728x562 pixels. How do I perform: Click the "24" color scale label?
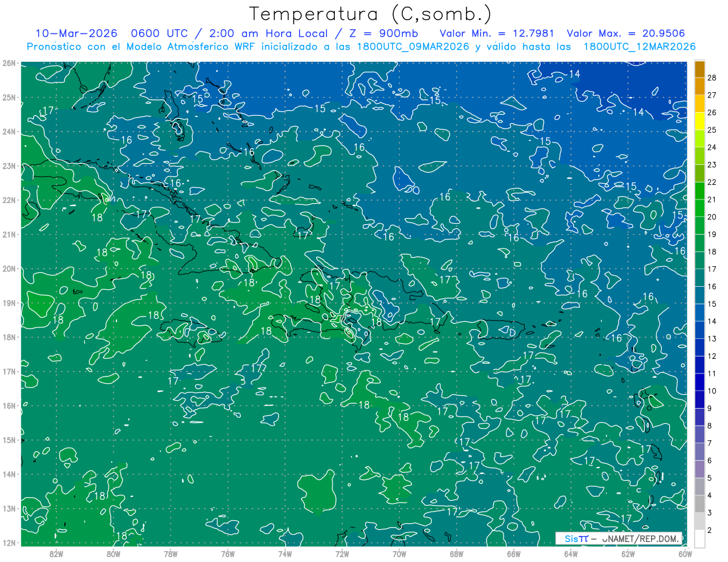(712, 147)
